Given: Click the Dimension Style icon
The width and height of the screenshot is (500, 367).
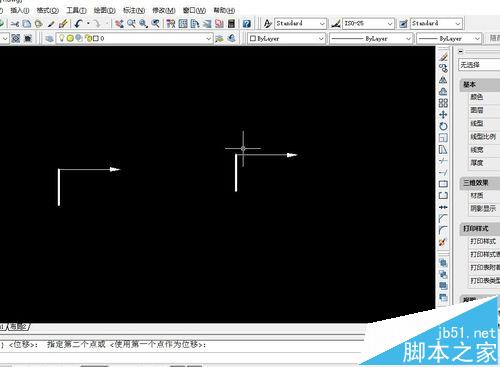Looking at the screenshot, I should click(336, 24).
